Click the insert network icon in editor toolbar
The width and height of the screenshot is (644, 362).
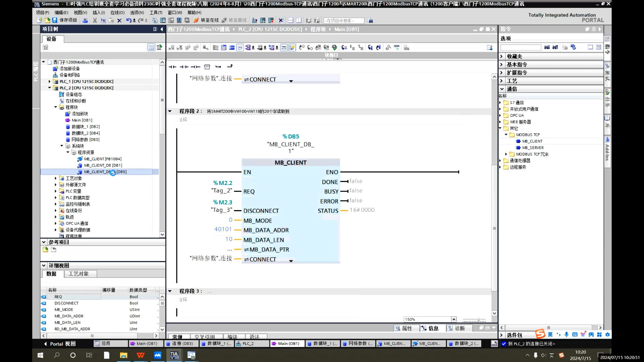(x=171, y=48)
